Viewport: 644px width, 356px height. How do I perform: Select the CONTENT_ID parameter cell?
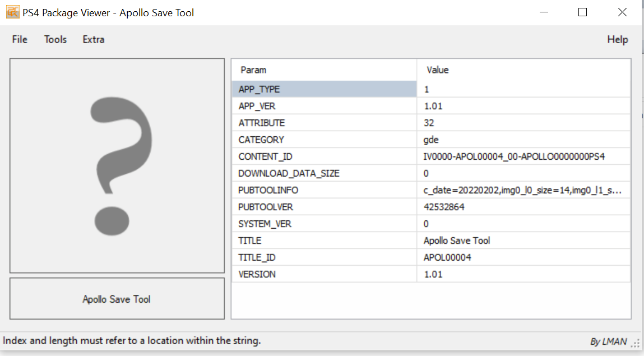(x=325, y=156)
